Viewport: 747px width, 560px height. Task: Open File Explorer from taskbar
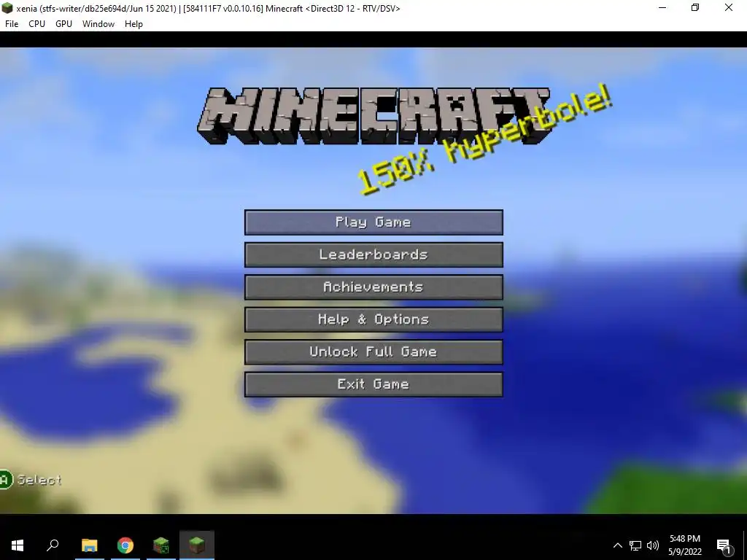click(90, 545)
